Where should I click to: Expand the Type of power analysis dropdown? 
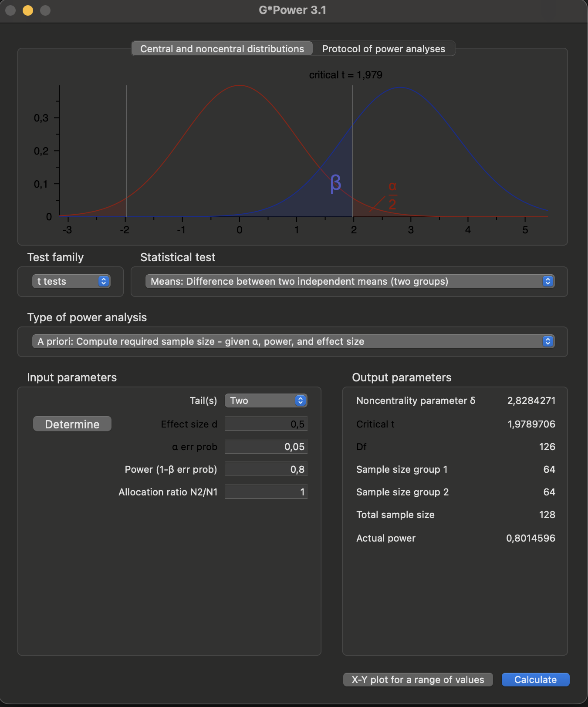coord(293,341)
